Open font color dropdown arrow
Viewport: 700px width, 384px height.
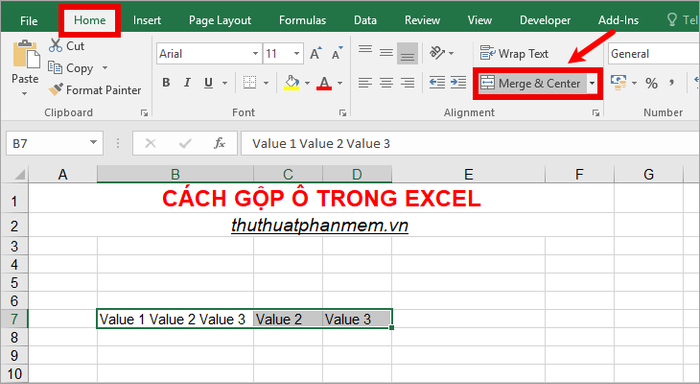pos(340,83)
